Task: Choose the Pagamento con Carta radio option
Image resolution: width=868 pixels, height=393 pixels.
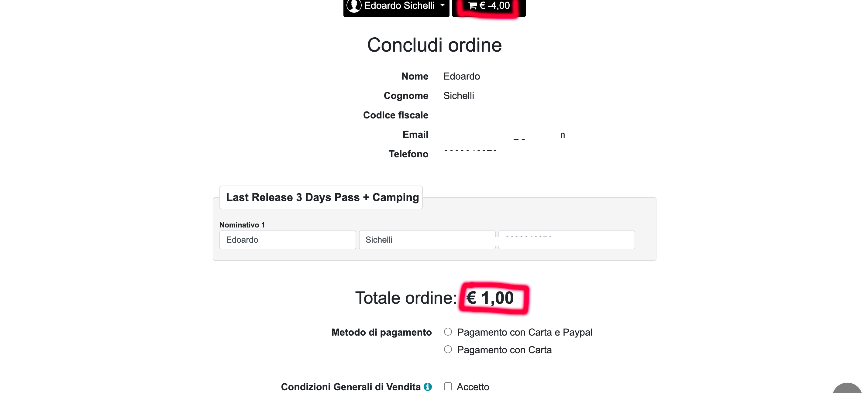Action: pos(448,349)
